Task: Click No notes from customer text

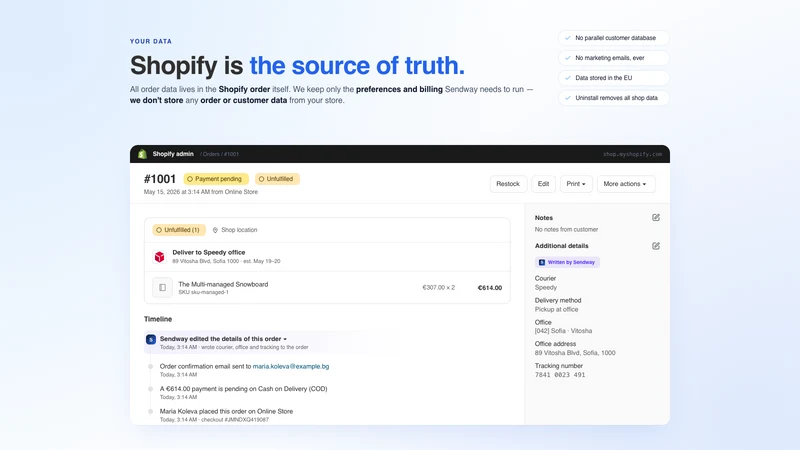Action: click(x=566, y=230)
